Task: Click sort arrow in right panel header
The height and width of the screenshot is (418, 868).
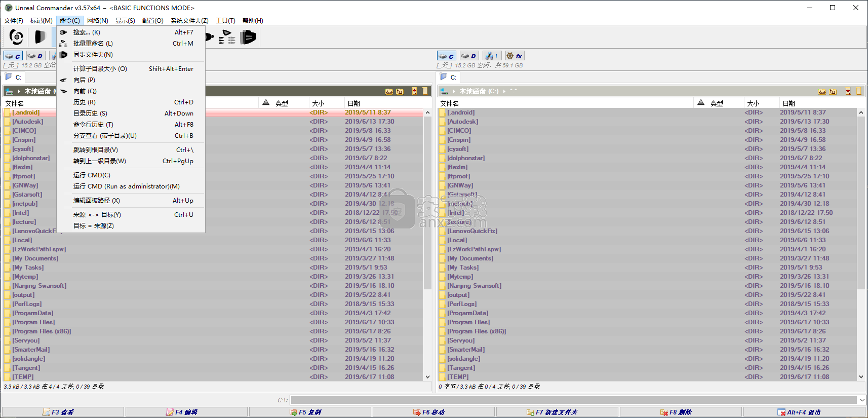Action: tap(701, 103)
